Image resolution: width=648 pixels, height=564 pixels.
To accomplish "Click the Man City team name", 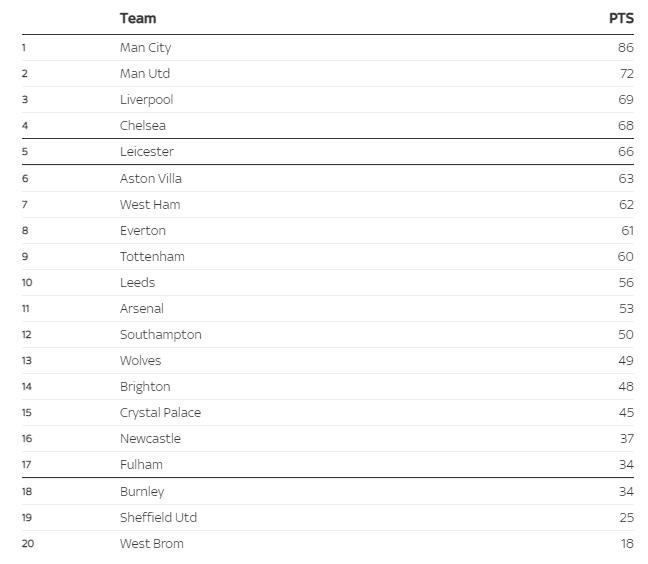I will pyautogui.click(x=145, y=48).
